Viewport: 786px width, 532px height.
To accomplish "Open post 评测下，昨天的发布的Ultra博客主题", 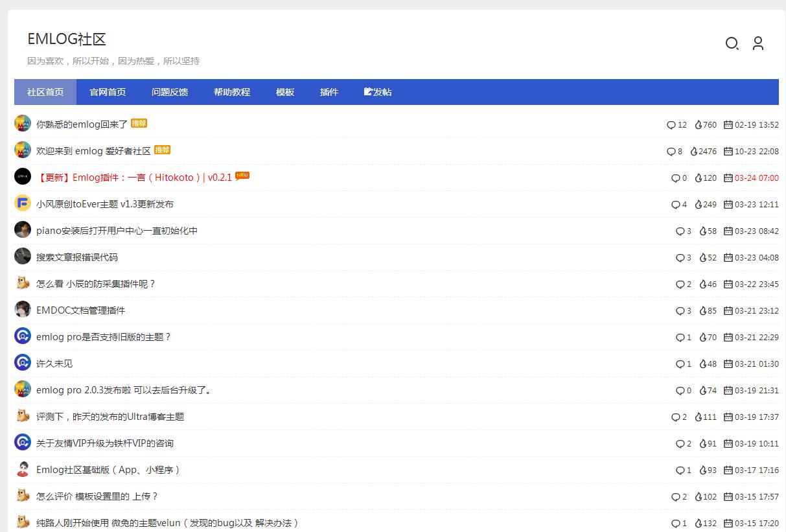I will (x=110, y=417).
